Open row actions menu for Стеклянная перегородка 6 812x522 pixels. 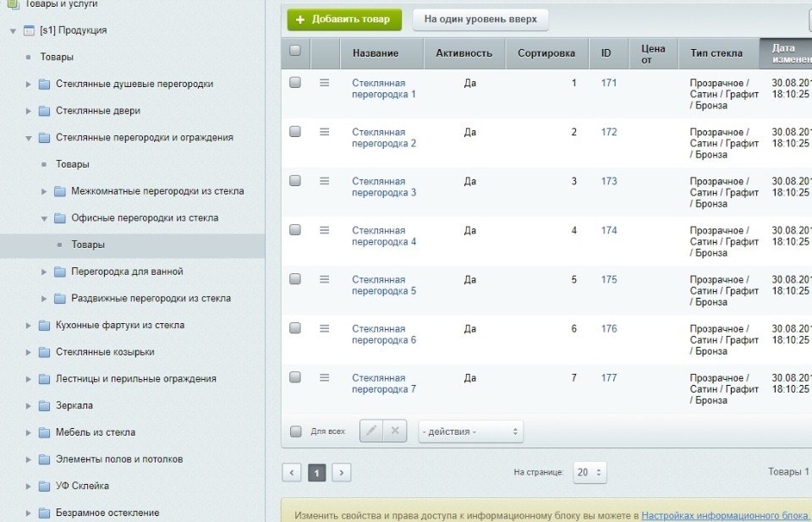[x=324, y=329]
